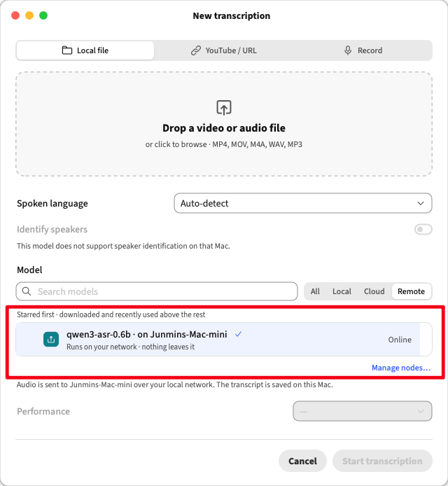Click the blue checkmark next to qwen3-asr-0.6b

point(238,334)
